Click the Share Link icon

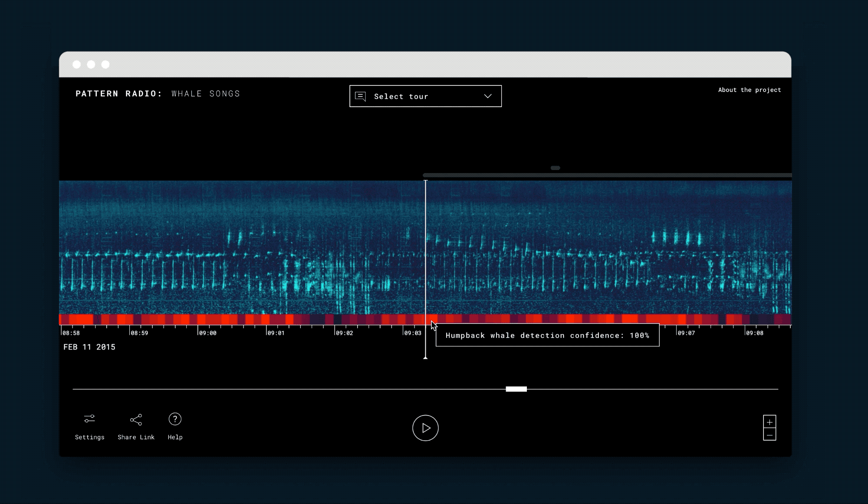point(136,419)
